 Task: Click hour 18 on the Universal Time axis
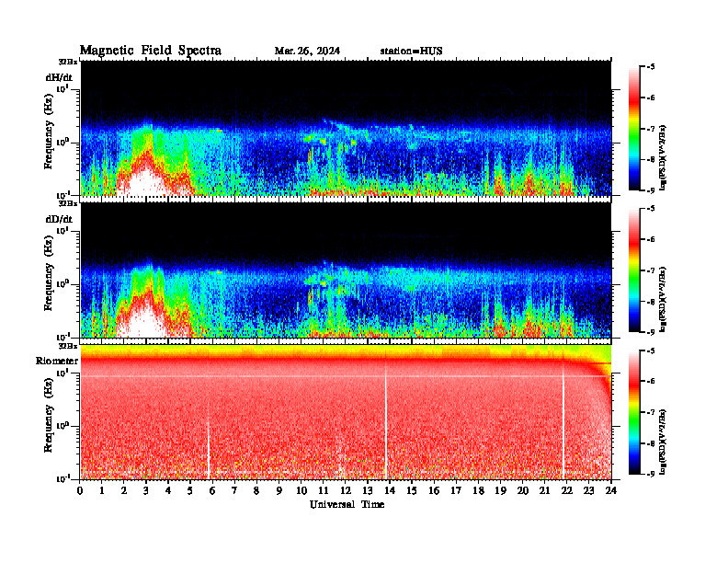478,490
